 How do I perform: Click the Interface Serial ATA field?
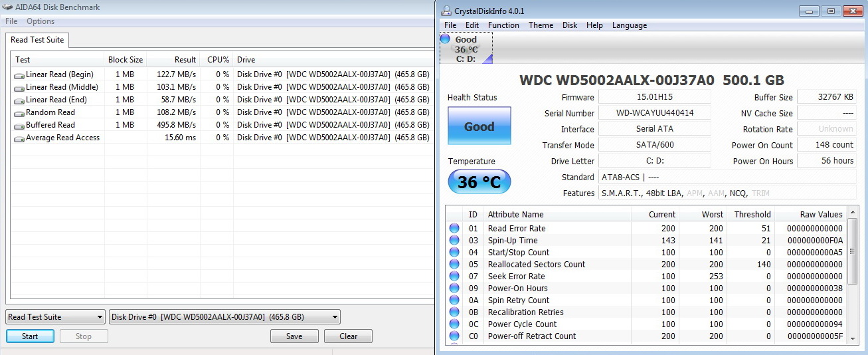click(x=654, y=129)
